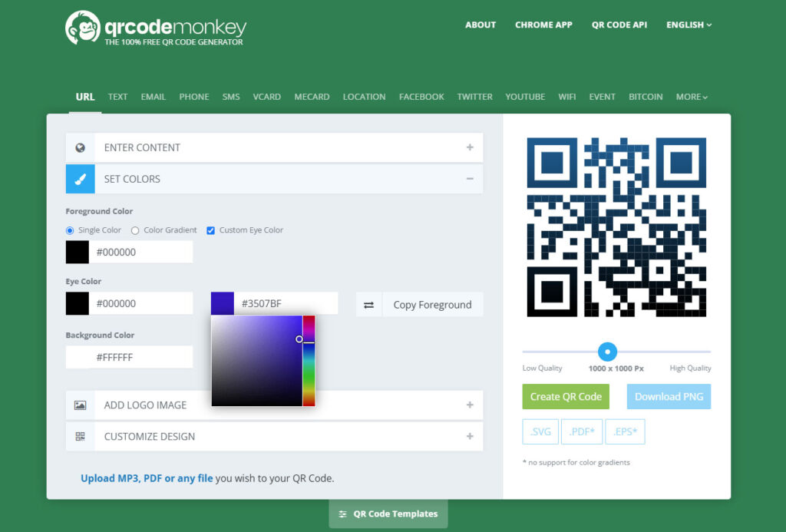Click the quality slider handle
Viewport: 786px width, 532px height.
click(608, 352)
